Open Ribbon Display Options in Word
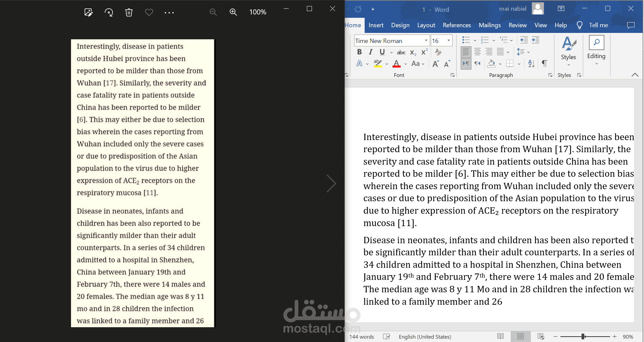 tap(561, 9)
